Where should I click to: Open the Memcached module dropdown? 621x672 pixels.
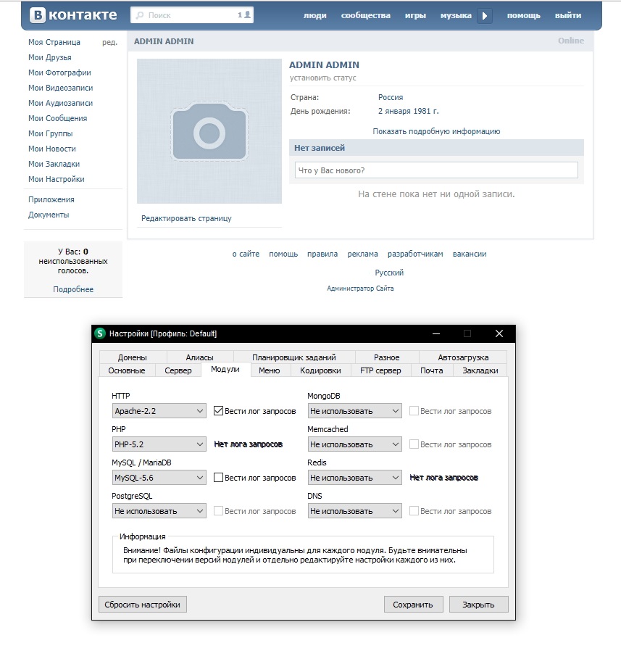(354, 444)
